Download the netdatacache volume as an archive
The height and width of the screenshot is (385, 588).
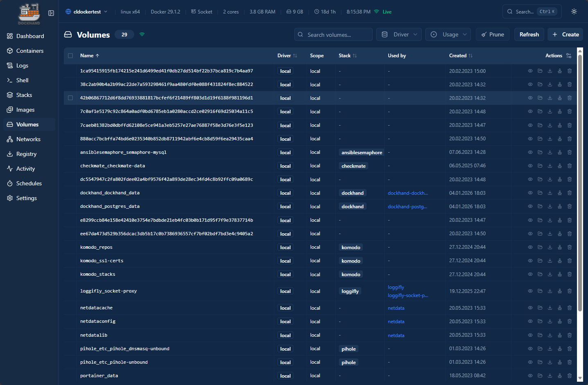pos(550,308)
